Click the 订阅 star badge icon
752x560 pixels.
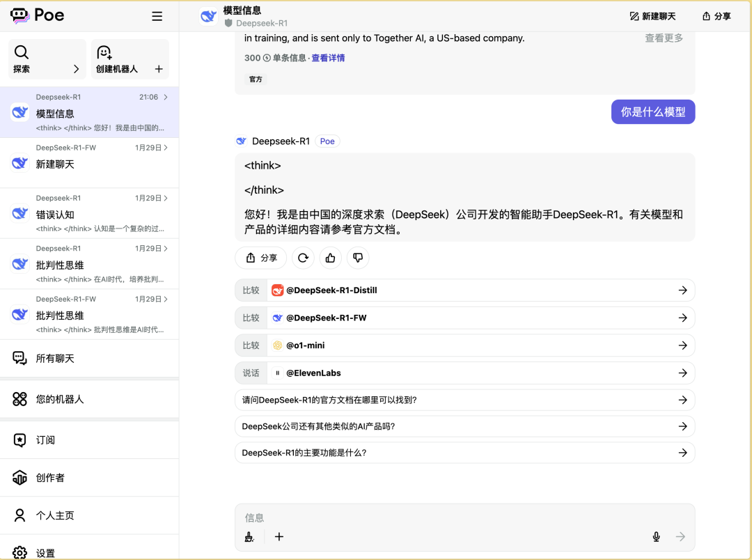19,440
